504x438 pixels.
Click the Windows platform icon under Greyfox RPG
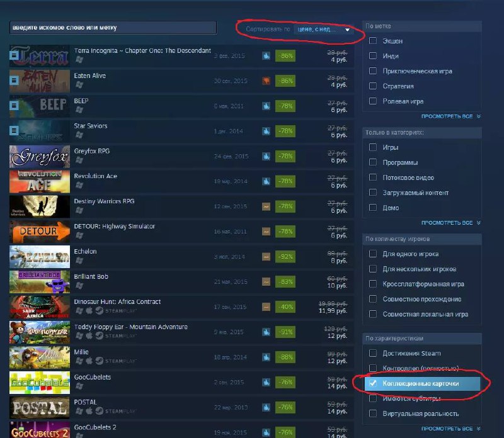pyautogui.click(x=79, y=160)
